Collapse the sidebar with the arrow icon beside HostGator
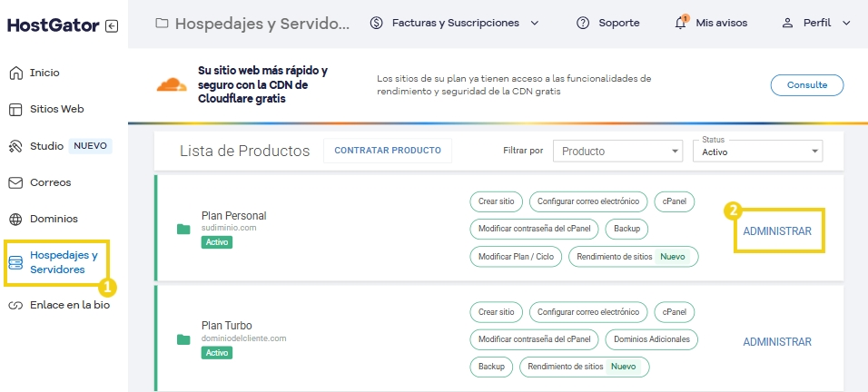The width and height of the screenshot is (868, 392). pyautogui.click(x=112, y=26)
